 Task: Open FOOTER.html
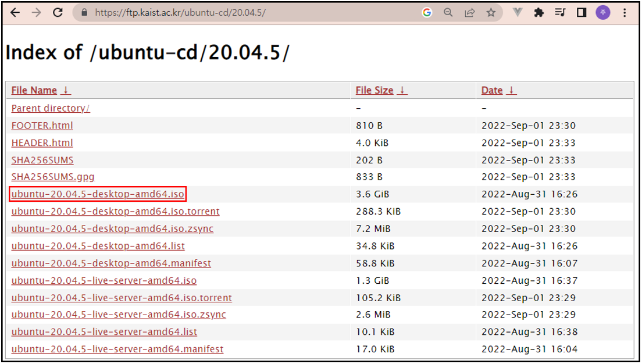[x=42, y=125]
